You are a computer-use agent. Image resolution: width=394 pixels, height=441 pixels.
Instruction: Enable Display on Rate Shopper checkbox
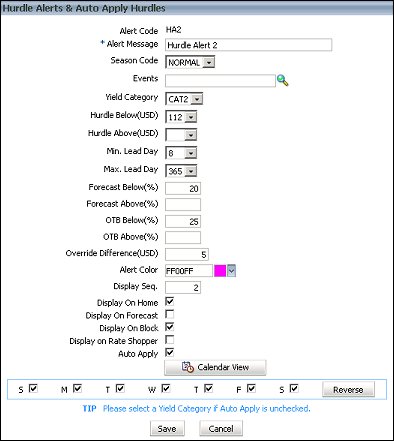pos(170,340)
